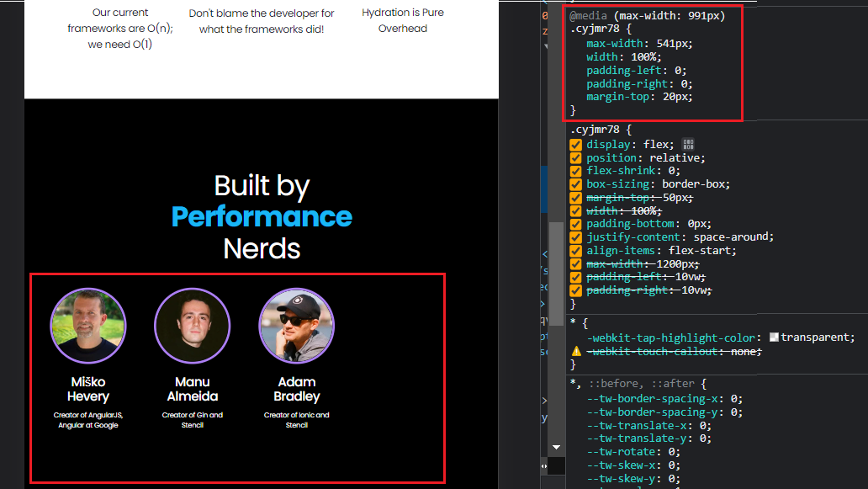
Task: Edit the --tw-skew-y value
Action: click(x=671, y=478)
